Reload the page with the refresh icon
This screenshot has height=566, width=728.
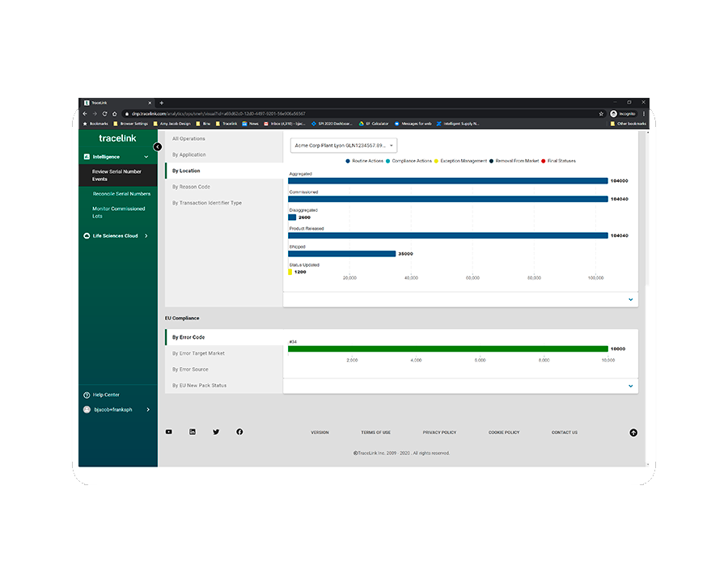(x=105, y=114)
